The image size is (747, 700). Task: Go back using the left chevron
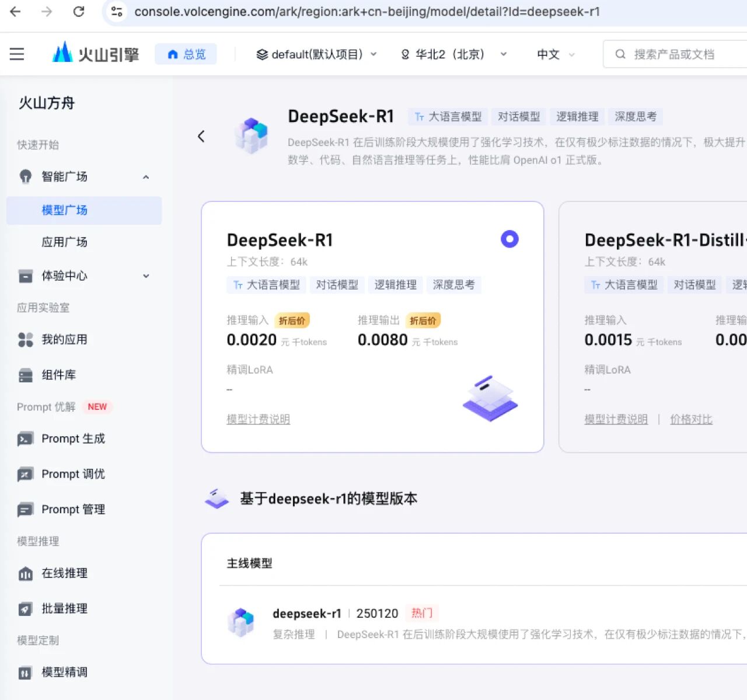pos(201,137)
